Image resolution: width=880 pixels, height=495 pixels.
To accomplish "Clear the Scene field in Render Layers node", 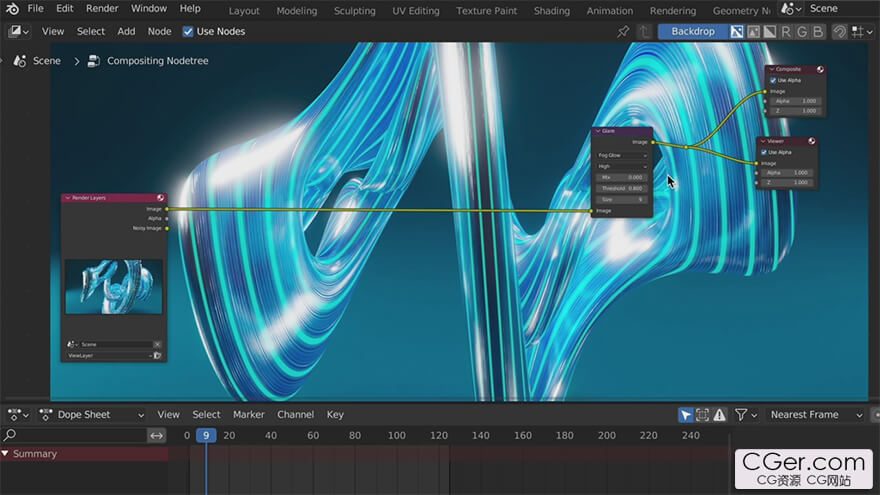I will tap(157, 344).
